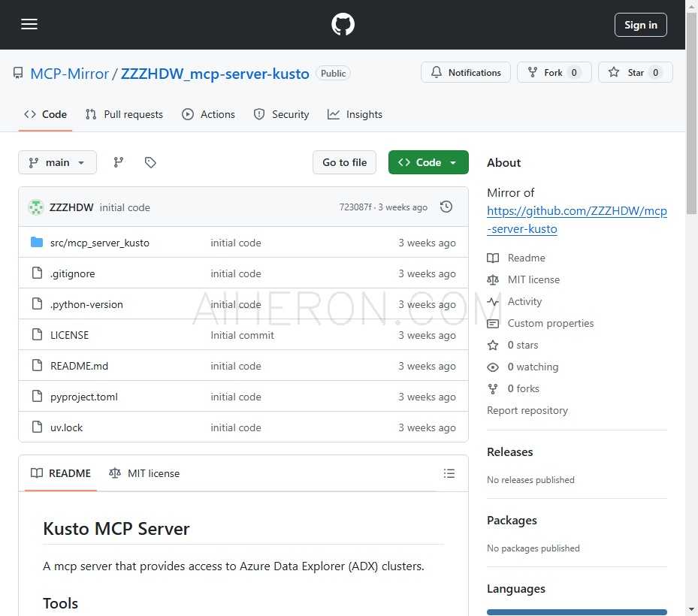This screenshot has height=616, width=698.
Task: Click the star icon next to 0 stars
Action: tap(493, 345)
